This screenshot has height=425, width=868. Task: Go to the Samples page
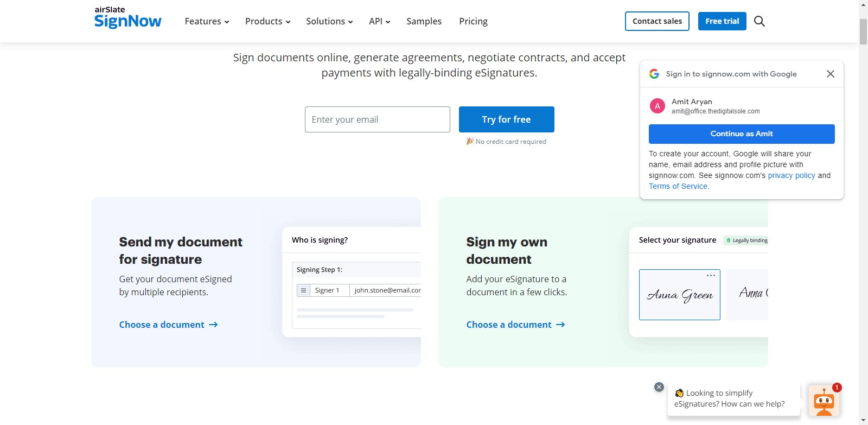click(424, 21)
